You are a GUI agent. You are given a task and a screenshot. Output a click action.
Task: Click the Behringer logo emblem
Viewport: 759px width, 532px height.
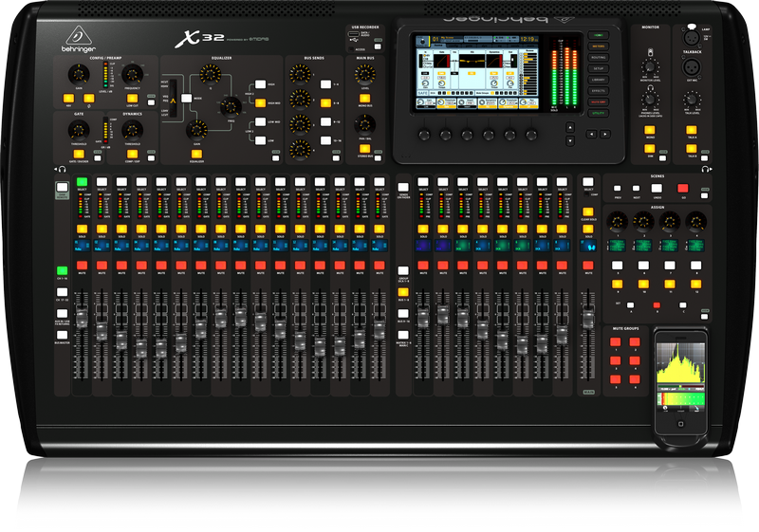coord(79,36)
